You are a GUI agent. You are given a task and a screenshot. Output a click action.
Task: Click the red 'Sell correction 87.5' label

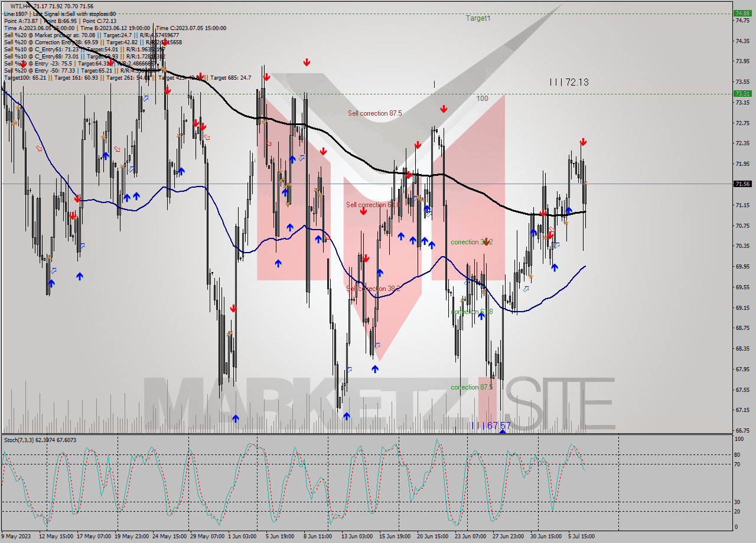pos(375,113)
